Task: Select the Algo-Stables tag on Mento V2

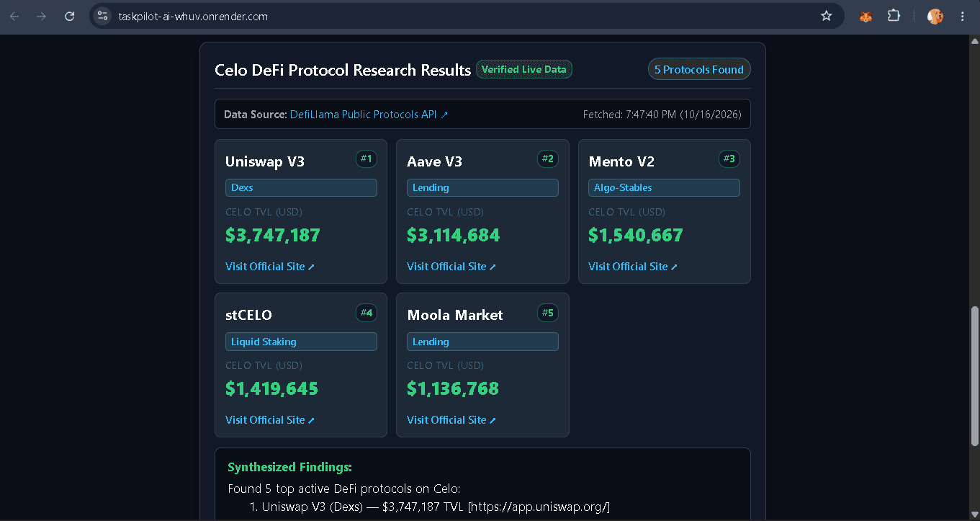Action: tap(664, 187)
